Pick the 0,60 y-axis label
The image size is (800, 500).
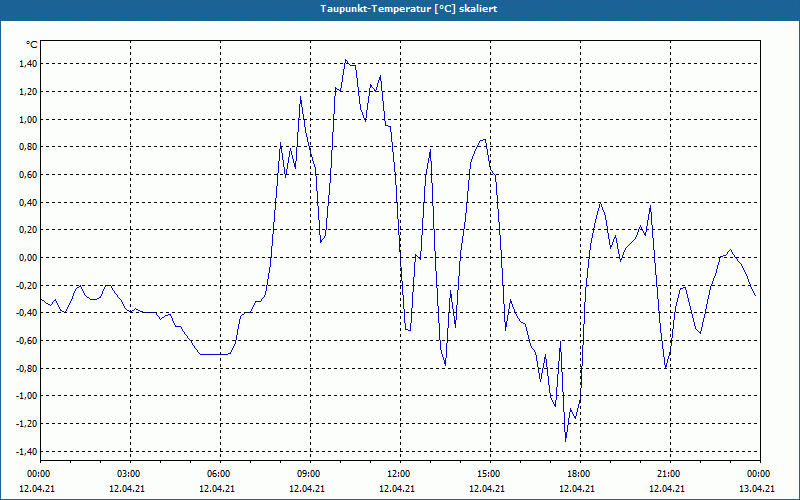click(28, 174)
